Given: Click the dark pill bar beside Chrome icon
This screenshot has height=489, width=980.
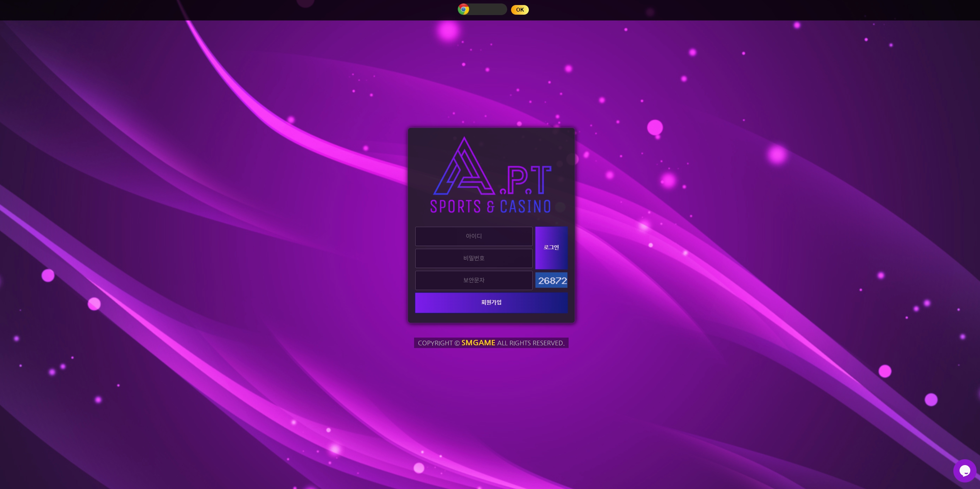Looking at the screenshot, I should pyautogui.click(x=488, y=9).
